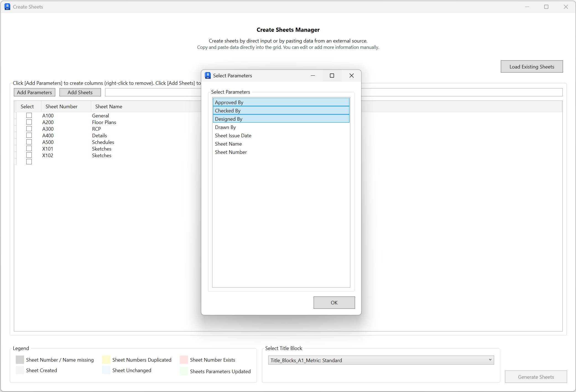Click the green Sheets Parameters Updated swatch

pos(184,371)
